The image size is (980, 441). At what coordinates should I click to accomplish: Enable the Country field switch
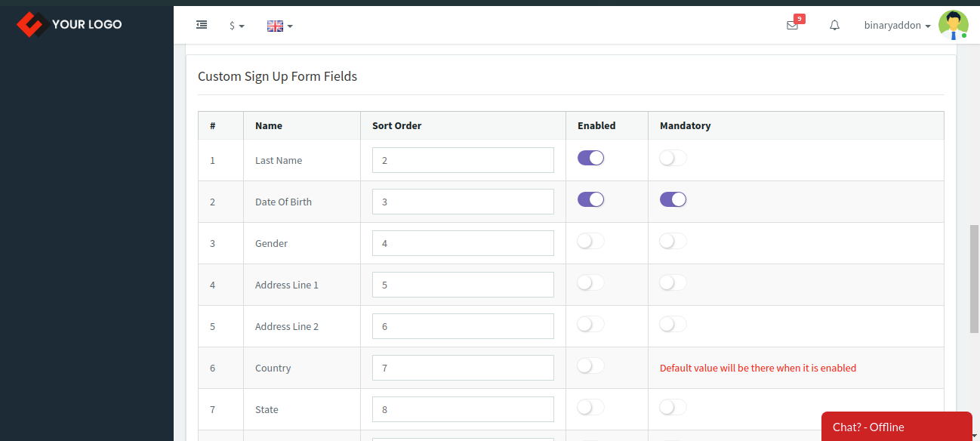click(590, 365)
